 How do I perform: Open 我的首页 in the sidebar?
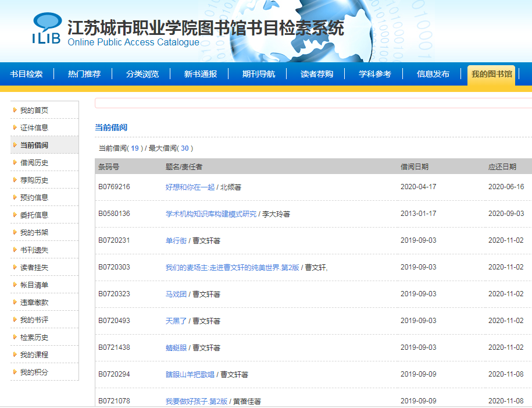pyautogui.click(x=34, y=111)
